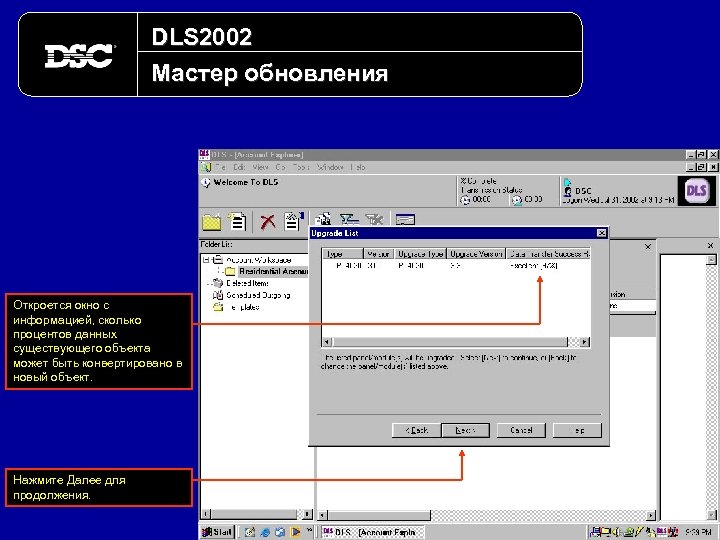Close the Upgrade List dialog

tap(602, 233)
